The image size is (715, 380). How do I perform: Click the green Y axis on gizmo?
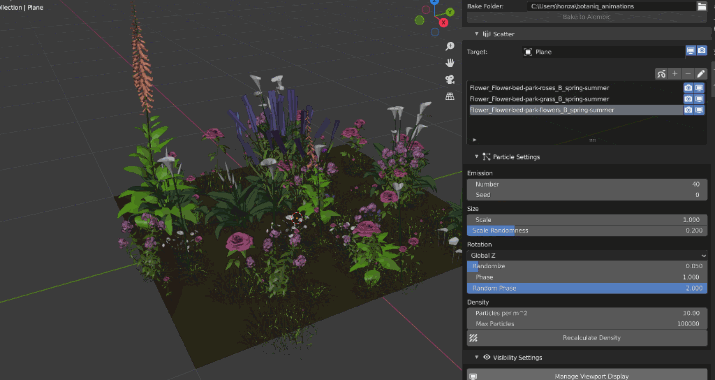(450, 12)
